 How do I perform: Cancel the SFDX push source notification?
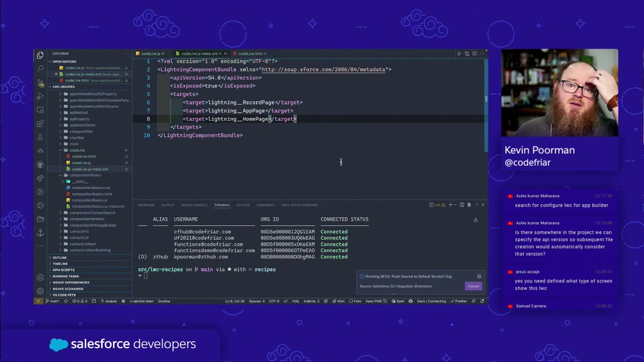pyautogui.click(x=473, y=286)
